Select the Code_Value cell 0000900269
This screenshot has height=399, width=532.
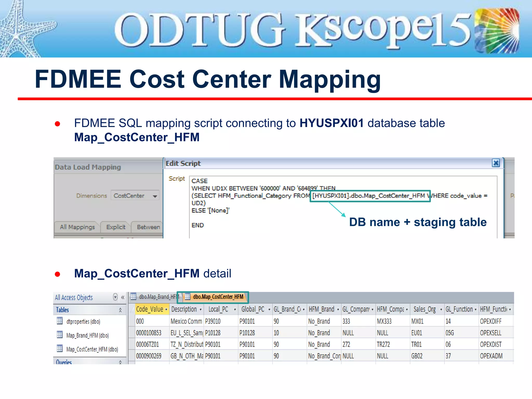(x=152, y=356)
